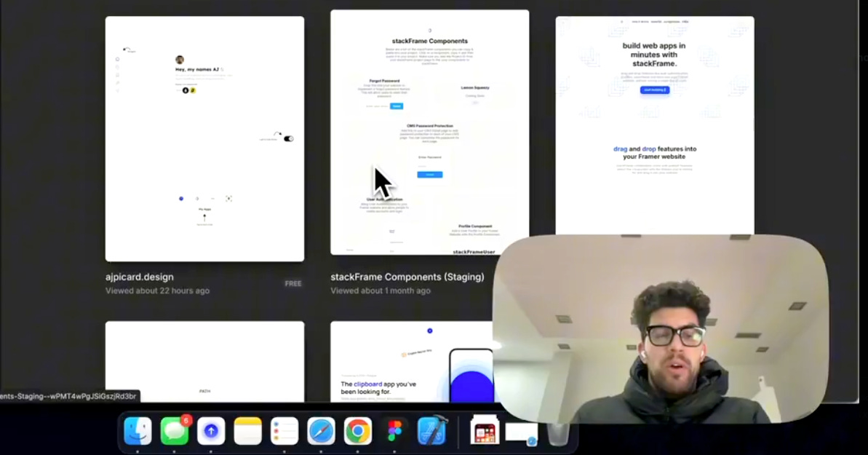Open Reminders from the dock
This screenshot has height=455, width=868.
[x=284, y=431]
